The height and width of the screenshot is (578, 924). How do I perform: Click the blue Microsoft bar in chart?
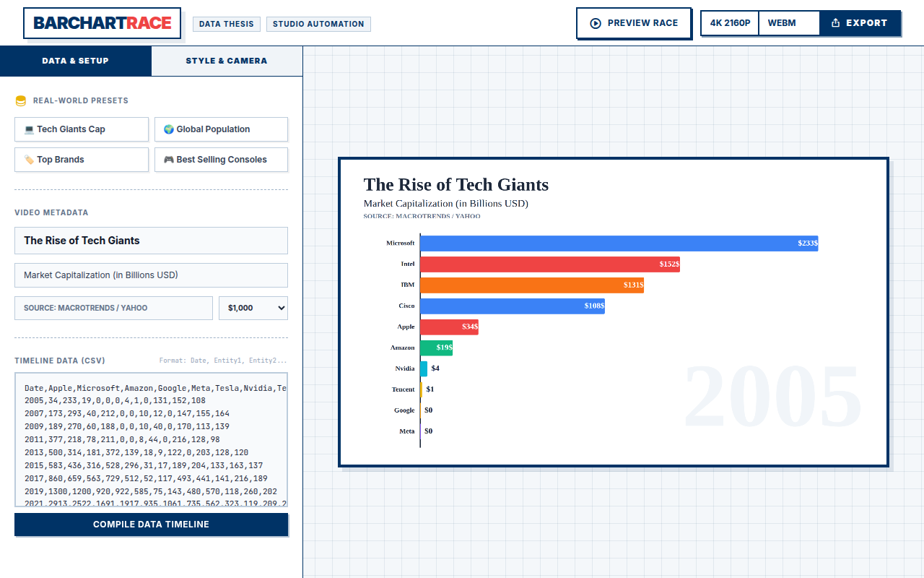(x=619, y=243)
